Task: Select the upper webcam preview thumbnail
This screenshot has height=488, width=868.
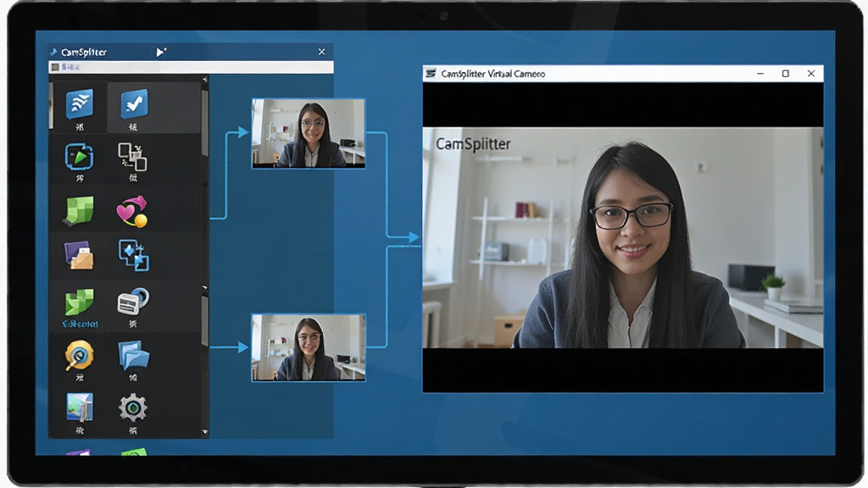Action: (x=309, y=133)
